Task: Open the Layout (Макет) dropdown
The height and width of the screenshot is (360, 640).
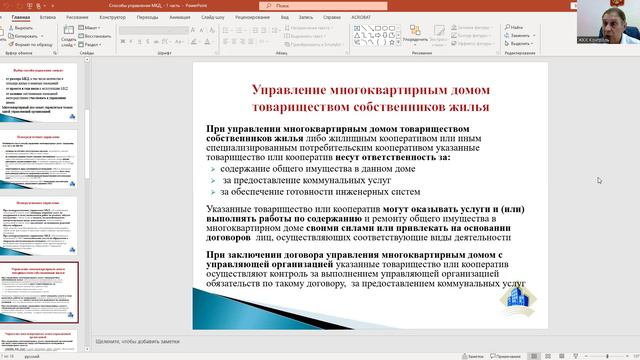Action: coord(89,28)
